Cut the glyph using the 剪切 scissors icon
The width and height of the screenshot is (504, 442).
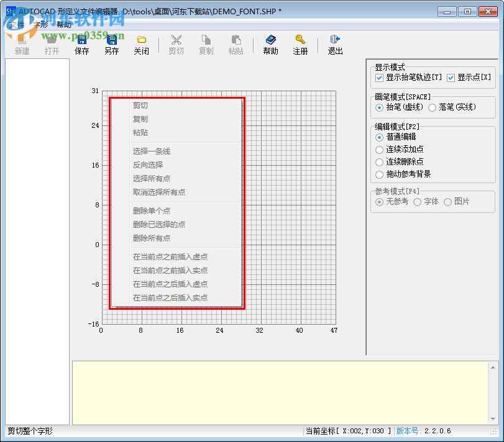coord(175,43)
